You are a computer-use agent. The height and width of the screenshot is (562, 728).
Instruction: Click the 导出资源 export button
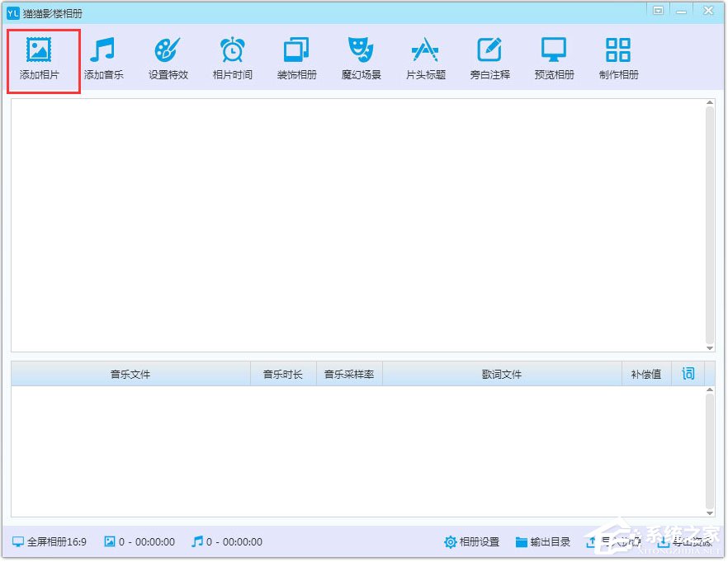point(684,542)
